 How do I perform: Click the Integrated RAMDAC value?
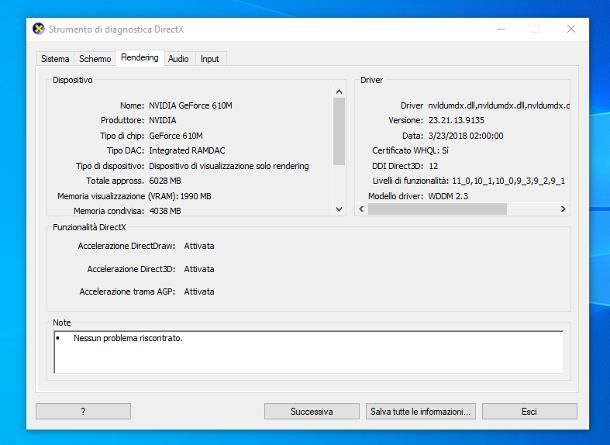[x=187, y=151]
